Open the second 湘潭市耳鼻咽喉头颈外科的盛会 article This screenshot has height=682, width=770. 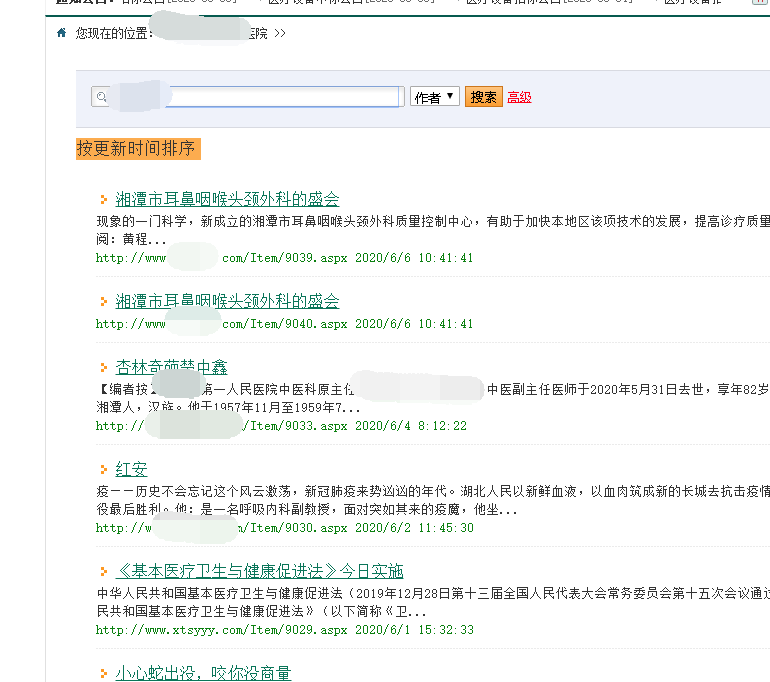click(x=227, y=301)
